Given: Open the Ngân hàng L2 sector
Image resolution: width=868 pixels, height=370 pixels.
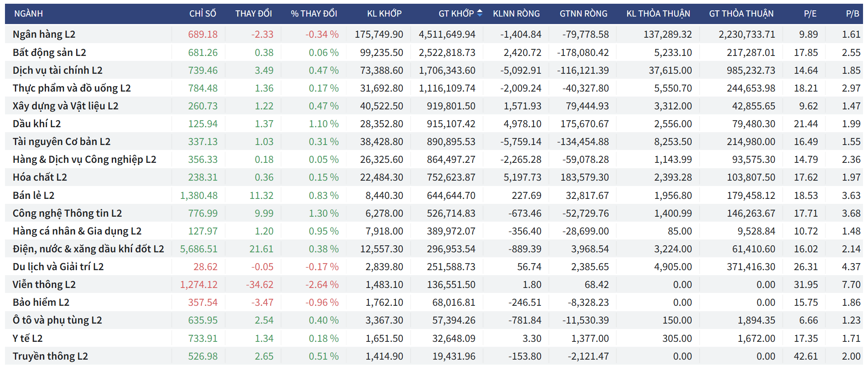Looking at the screenshot, I should 44,34.
